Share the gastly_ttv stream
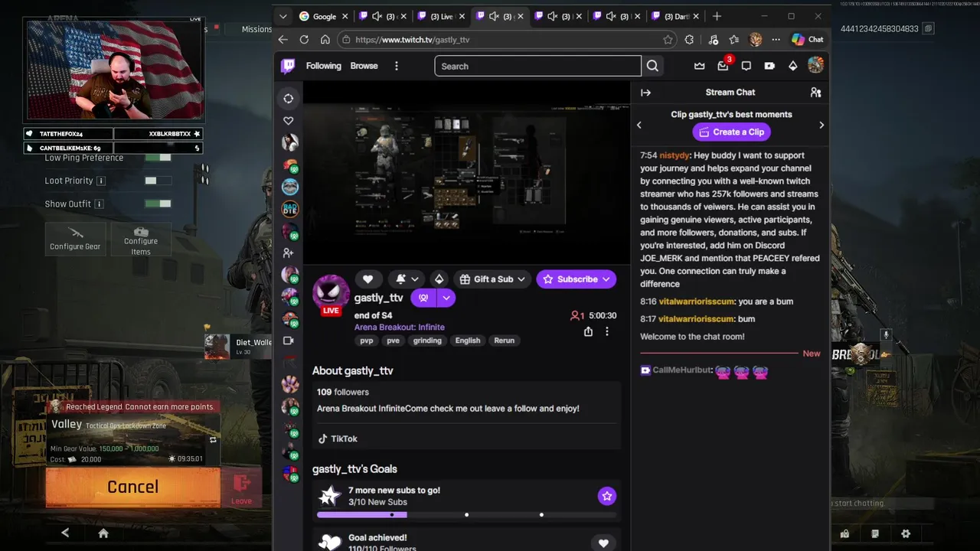Screen dimensions: 980x551 pyautogui.click(x=588, y=331)
